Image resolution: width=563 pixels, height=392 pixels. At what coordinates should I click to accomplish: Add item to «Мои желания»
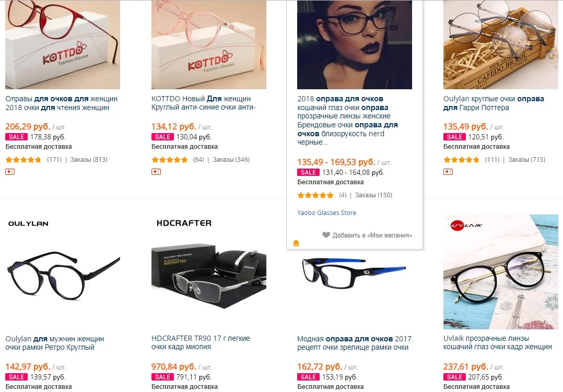pyautogui.click(x=372, y=235)
